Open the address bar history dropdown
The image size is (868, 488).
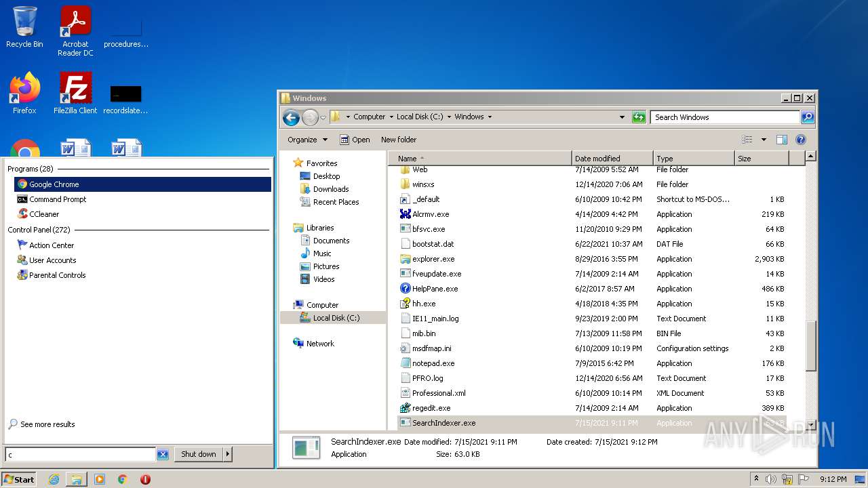coord(622,117)
